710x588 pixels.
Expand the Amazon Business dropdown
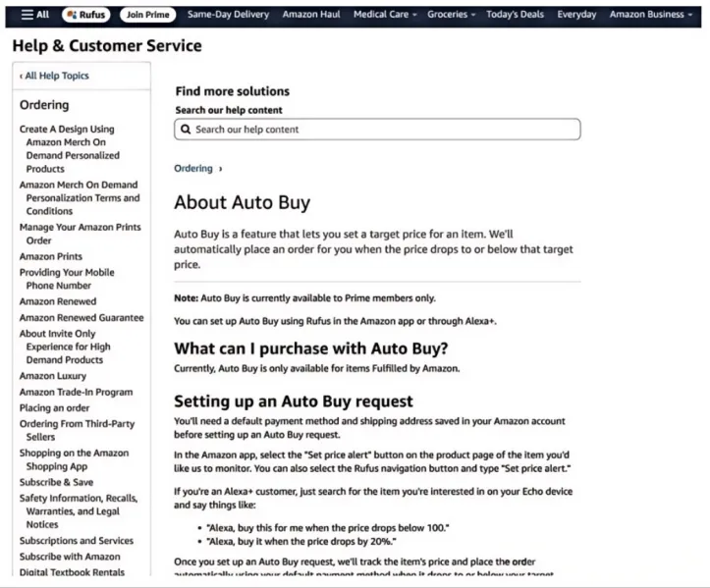651,15
